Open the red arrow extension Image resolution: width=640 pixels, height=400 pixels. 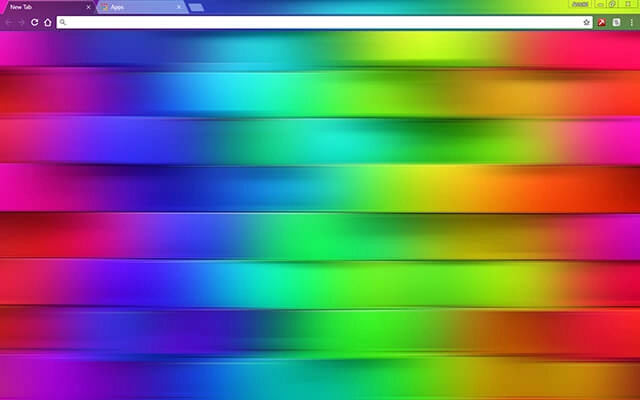coord(602,22)
